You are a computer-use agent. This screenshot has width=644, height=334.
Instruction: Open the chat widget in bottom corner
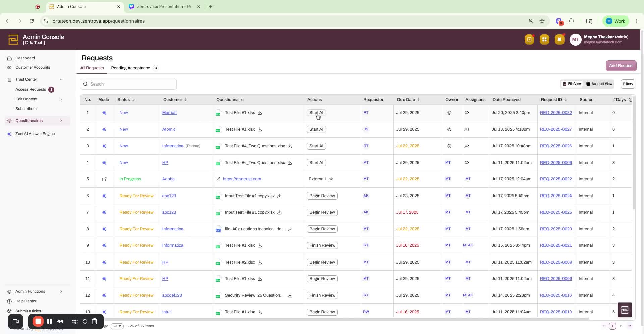coord(625,310)
